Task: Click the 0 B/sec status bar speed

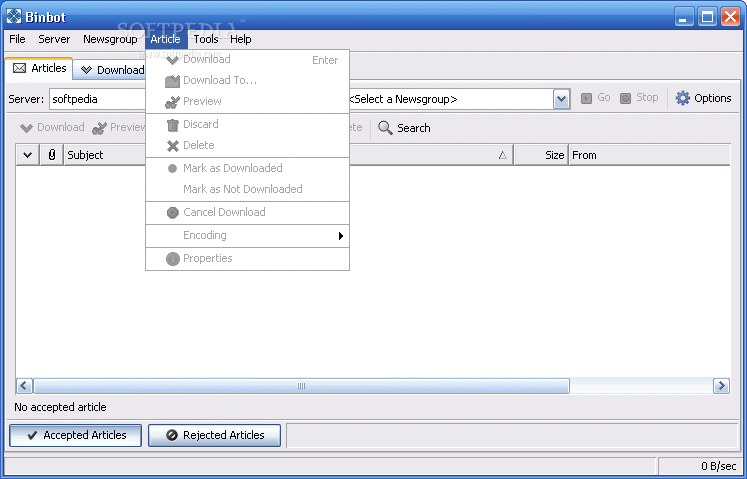Action: 718,466
